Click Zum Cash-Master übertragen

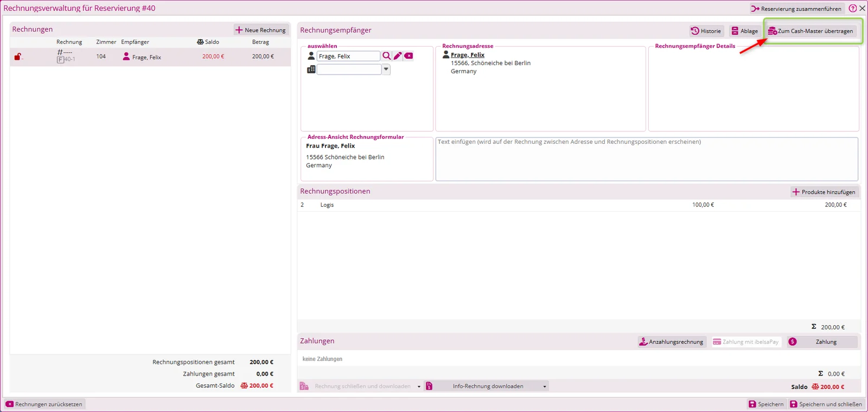tap(810, 31)
